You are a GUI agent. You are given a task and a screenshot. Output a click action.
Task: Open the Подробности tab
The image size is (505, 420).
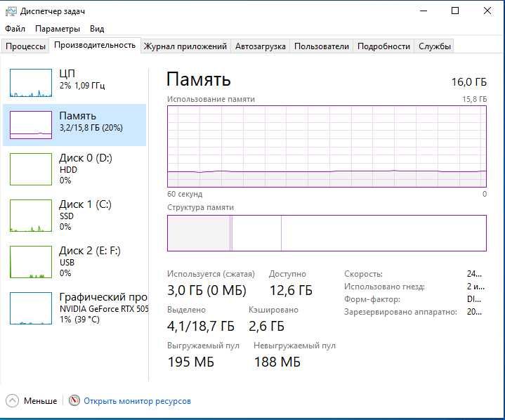click(x=383, y=46)
